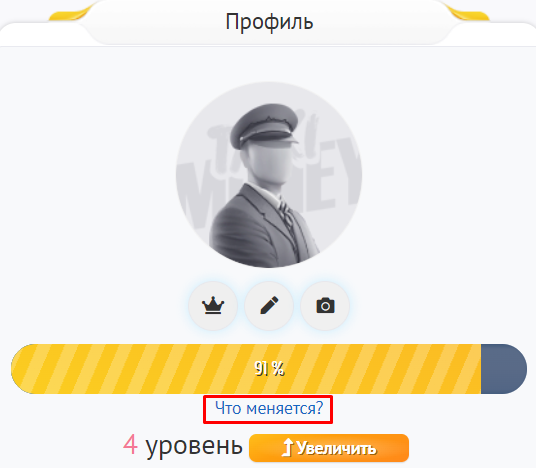Click the officer cap in the avatar
The width and height of the screenshot is (536, 468).
tap(264, 125)
